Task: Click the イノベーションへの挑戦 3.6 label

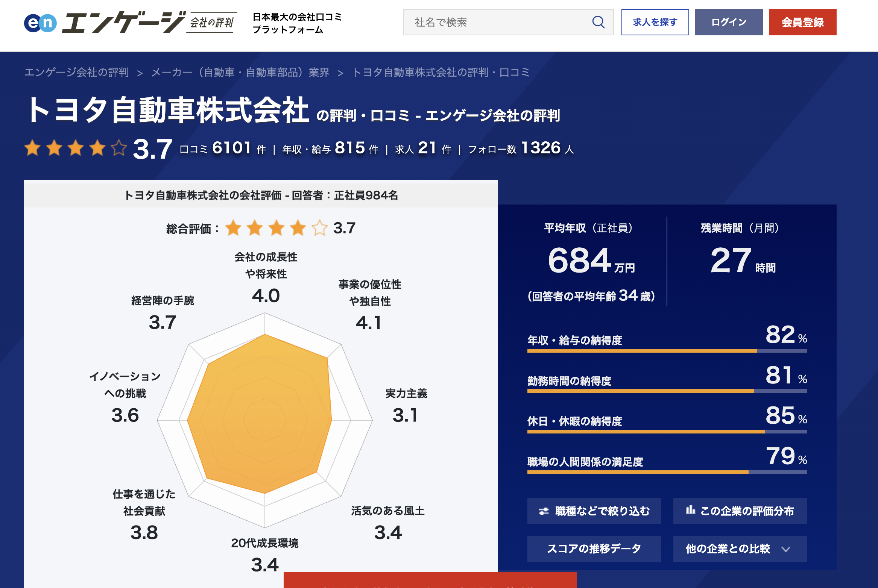Action: (x=125, y=398)
